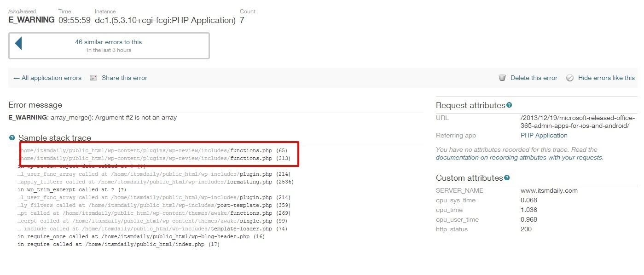
Task: Click stack trace row index.php (17)
Action: [119, 244]
